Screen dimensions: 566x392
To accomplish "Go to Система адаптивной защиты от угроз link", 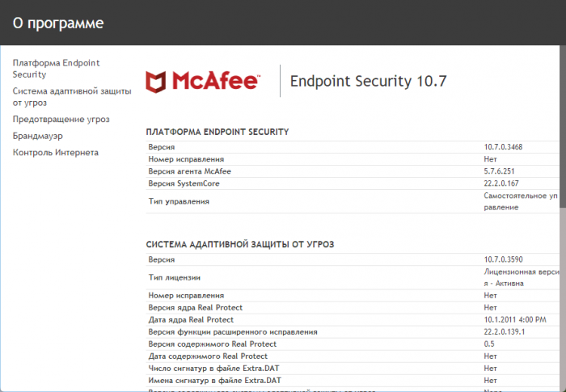I will 71,97.
